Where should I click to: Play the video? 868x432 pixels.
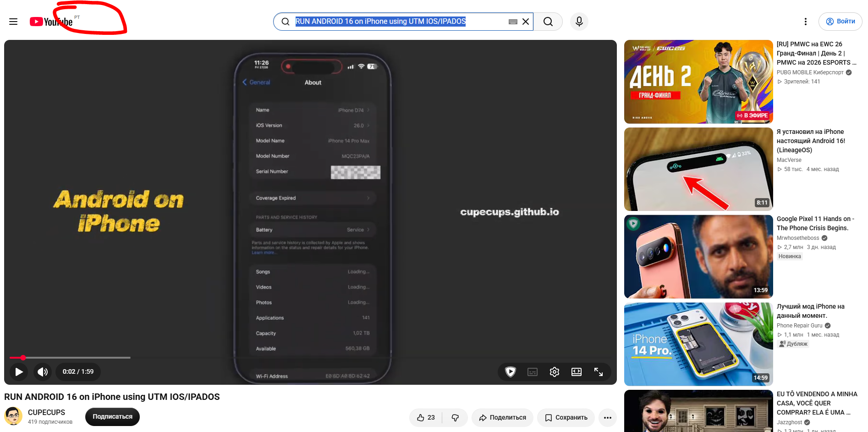pos(19,371)
